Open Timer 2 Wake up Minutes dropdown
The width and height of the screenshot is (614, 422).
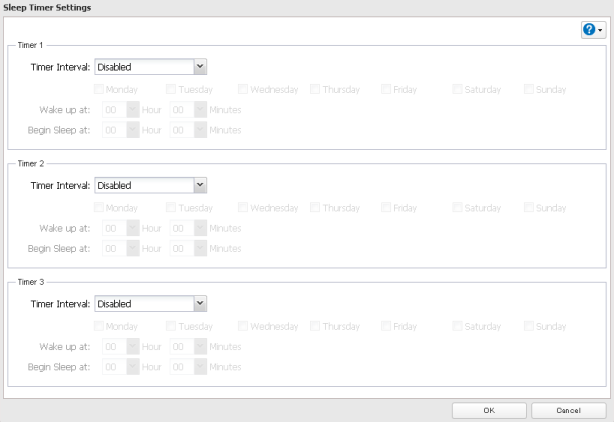(188, 228)
